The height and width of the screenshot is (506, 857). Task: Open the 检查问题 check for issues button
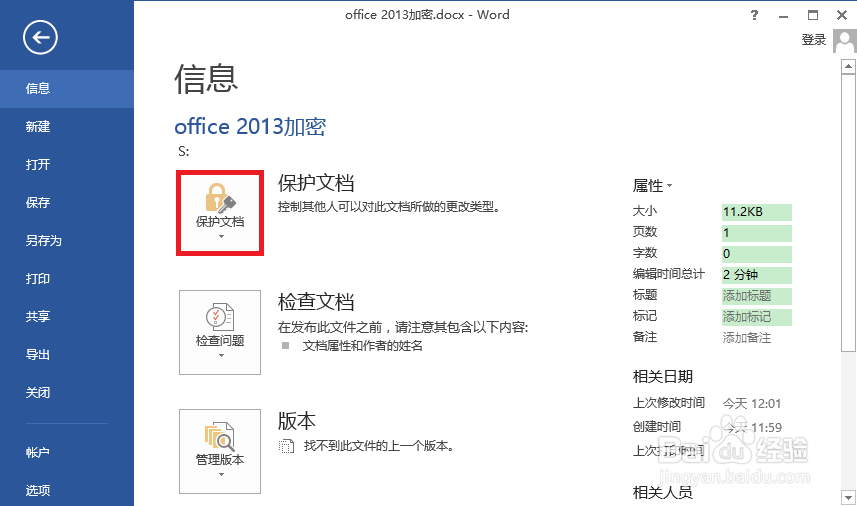click(220, 332)
